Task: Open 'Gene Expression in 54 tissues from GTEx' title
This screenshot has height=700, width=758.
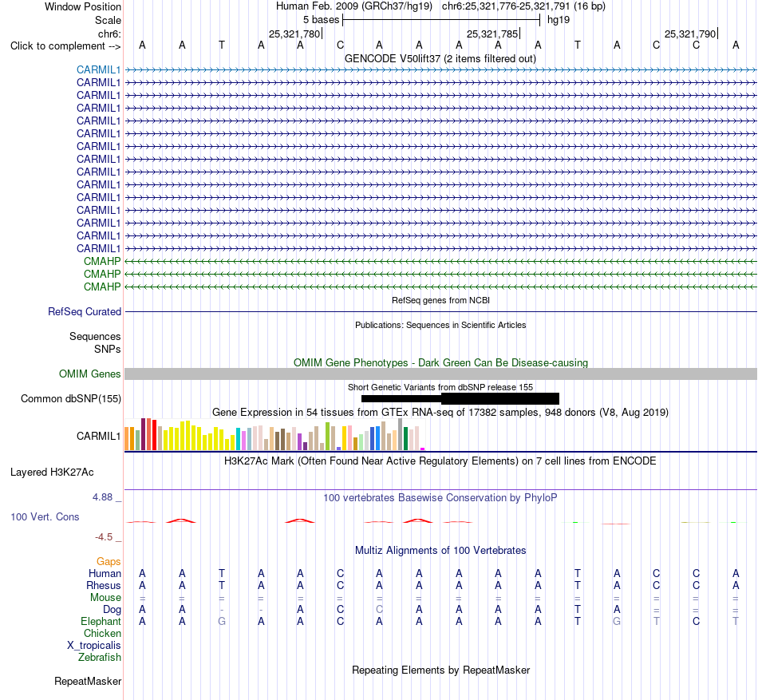Action: pos(440,413)
